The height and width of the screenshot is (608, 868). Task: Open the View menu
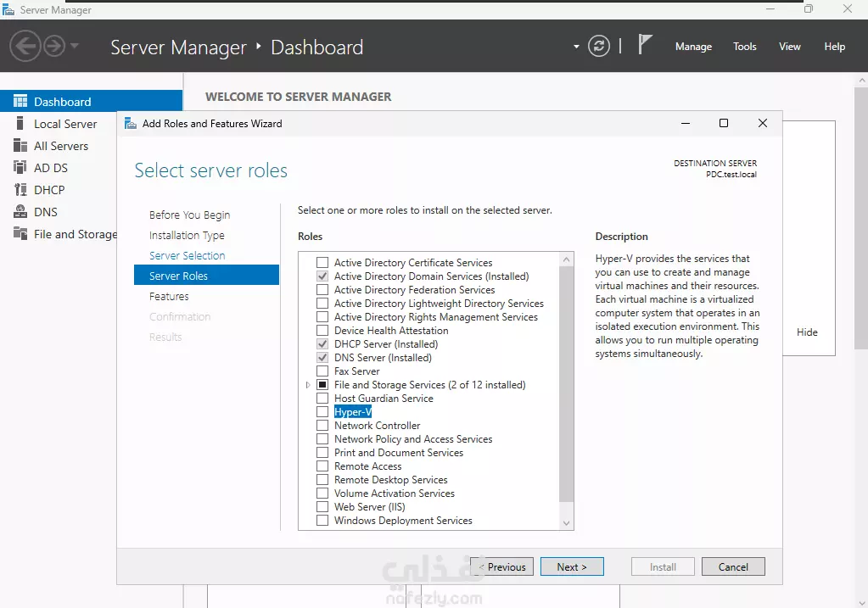point(789,47)
